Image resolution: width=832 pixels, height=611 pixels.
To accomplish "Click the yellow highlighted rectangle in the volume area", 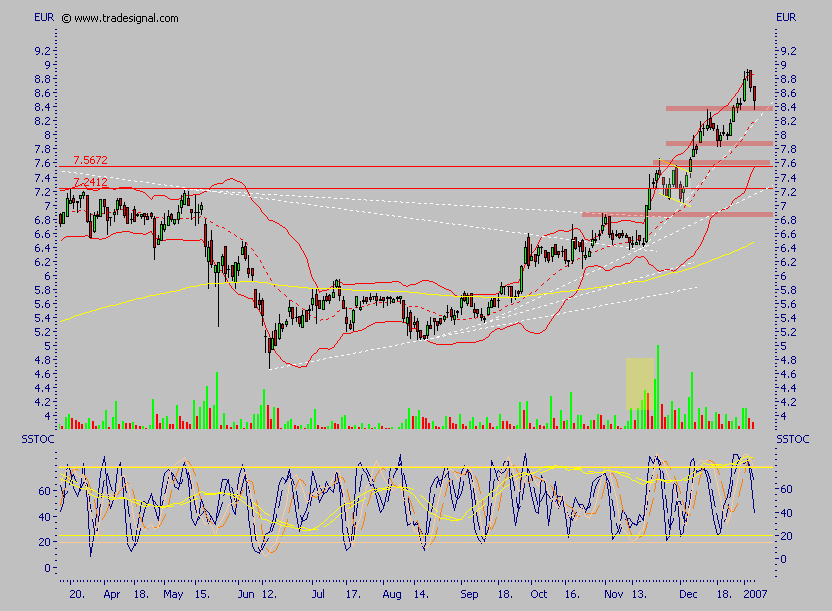I will [640, 383].
